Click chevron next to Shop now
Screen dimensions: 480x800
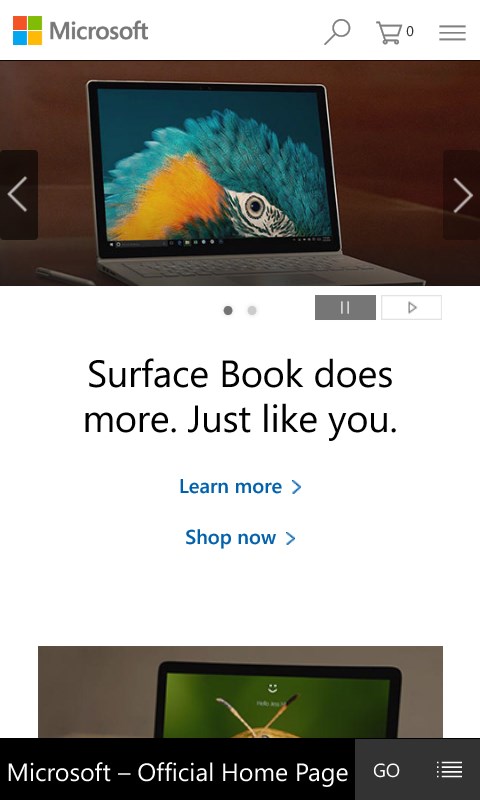pos(290,538)
